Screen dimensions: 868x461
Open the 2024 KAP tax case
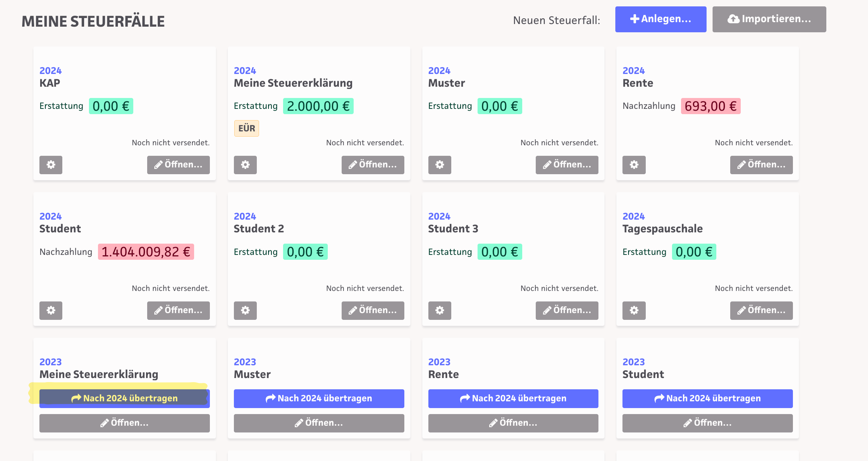click(x=178, y=165)
